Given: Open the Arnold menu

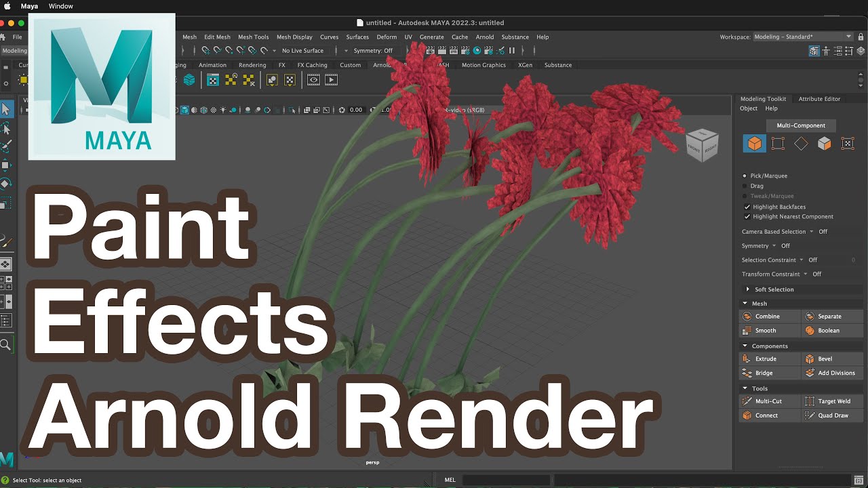Looking at the screenshot, I should (x=485, y=37).
